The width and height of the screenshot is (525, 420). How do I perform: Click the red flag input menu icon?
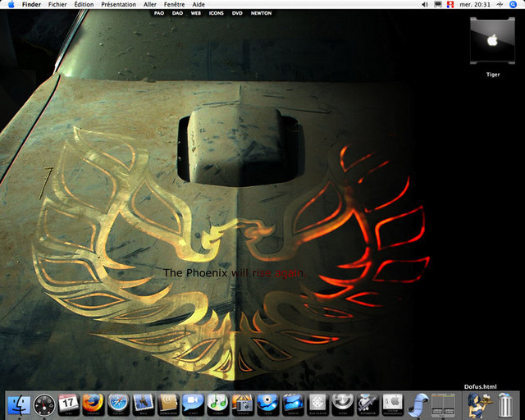coord(450,4)
